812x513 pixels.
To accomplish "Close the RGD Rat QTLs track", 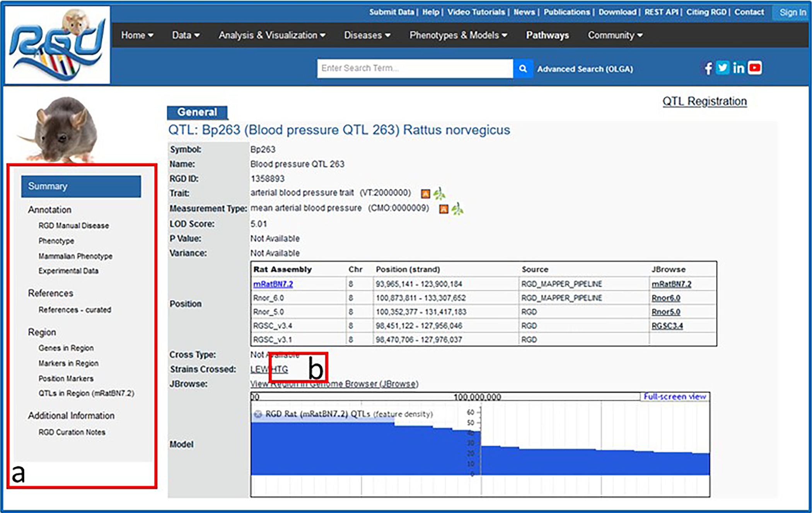I will (x=258, y=414).
